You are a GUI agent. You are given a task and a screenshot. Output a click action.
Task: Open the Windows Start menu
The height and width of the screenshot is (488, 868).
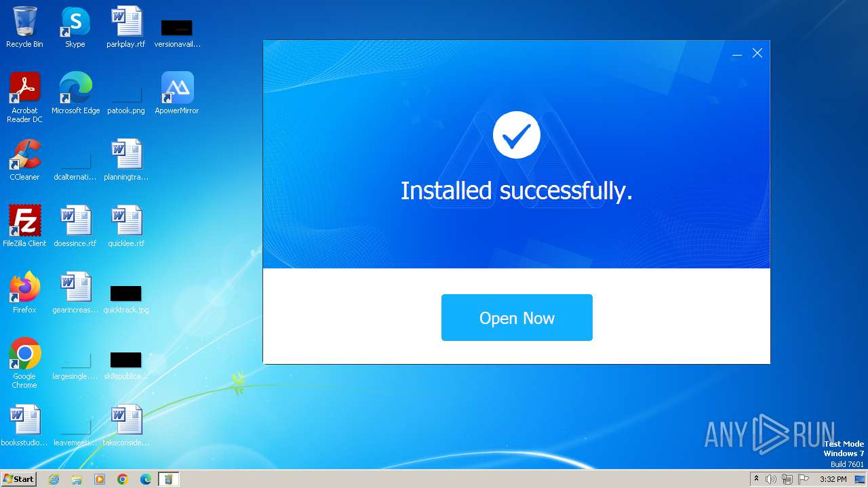(18, 479)
